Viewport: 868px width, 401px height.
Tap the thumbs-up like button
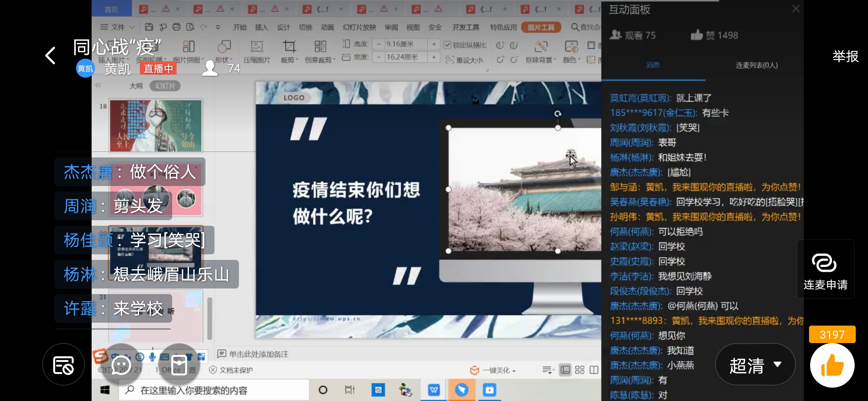[x=832, y=366]
